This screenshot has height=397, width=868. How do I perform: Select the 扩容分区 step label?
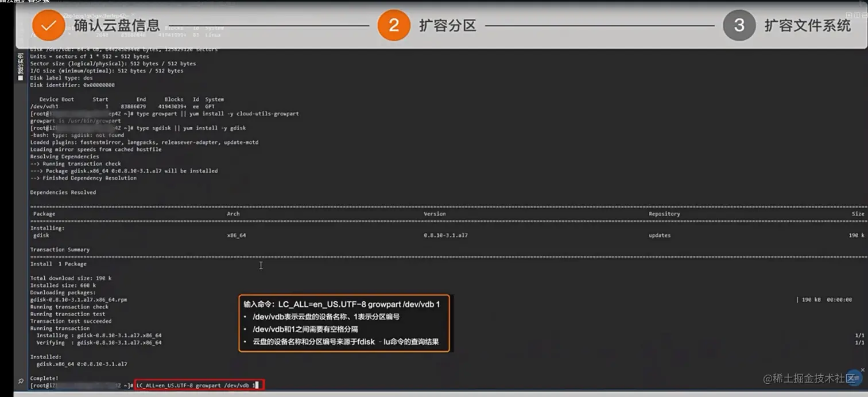pyautogui.click(x=448, y=25)
